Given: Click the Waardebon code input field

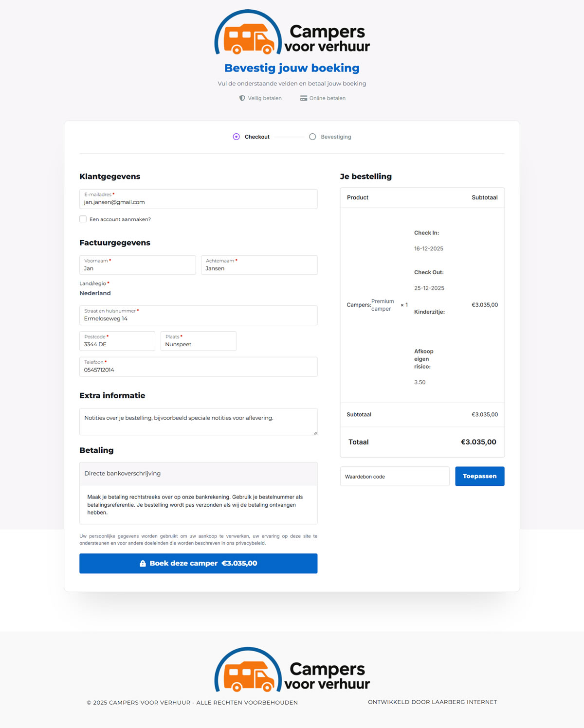Looking at the screenshot, I should pyautogui.click(x=394, y=477).
